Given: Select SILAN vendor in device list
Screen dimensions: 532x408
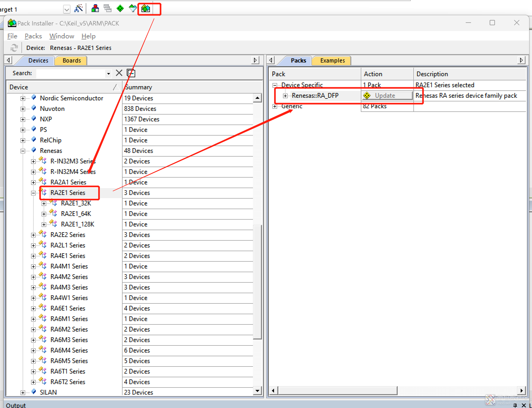Looking at the screenshot, I should tap(48, 392).
